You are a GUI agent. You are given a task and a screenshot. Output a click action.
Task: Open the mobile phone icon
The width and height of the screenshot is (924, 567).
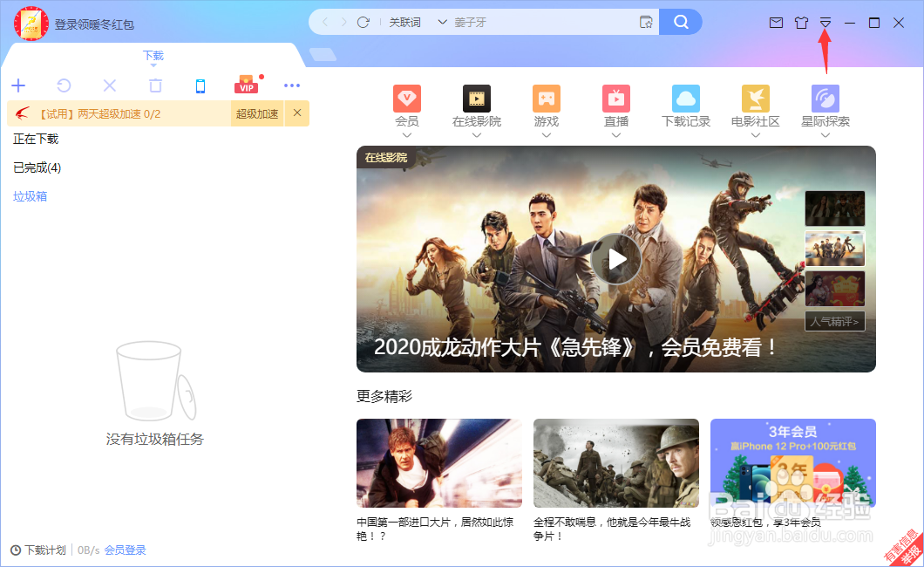click(200, 86)
